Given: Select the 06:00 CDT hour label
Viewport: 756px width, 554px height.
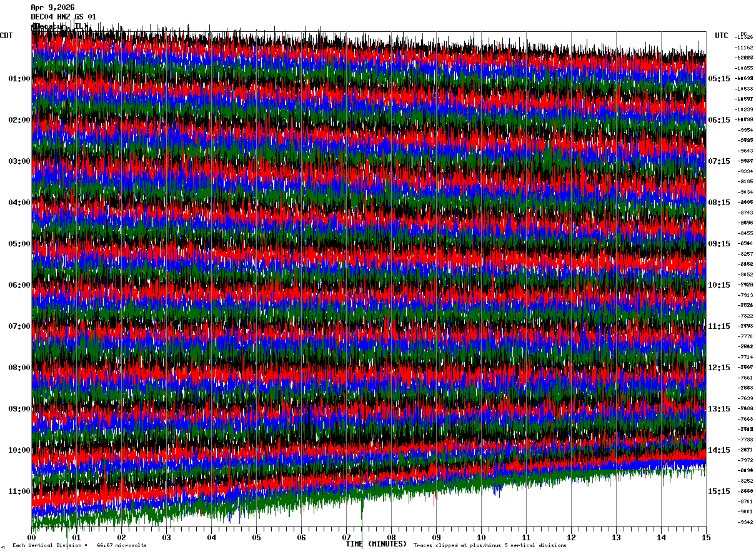Looking at the screenshot, I should pyautogui.click(x=19, y=285).
